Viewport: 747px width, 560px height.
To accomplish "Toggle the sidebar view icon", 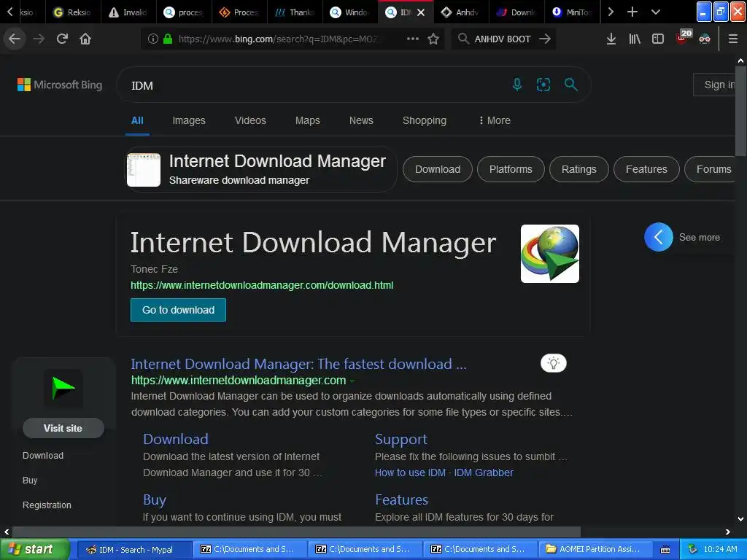I will [x=658, y=39].
